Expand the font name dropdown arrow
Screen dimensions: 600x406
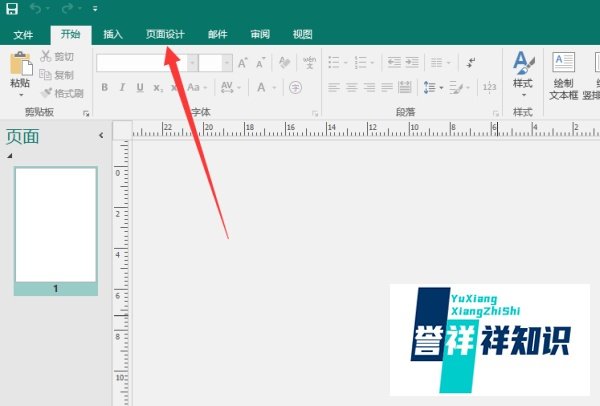coord(193,63)
